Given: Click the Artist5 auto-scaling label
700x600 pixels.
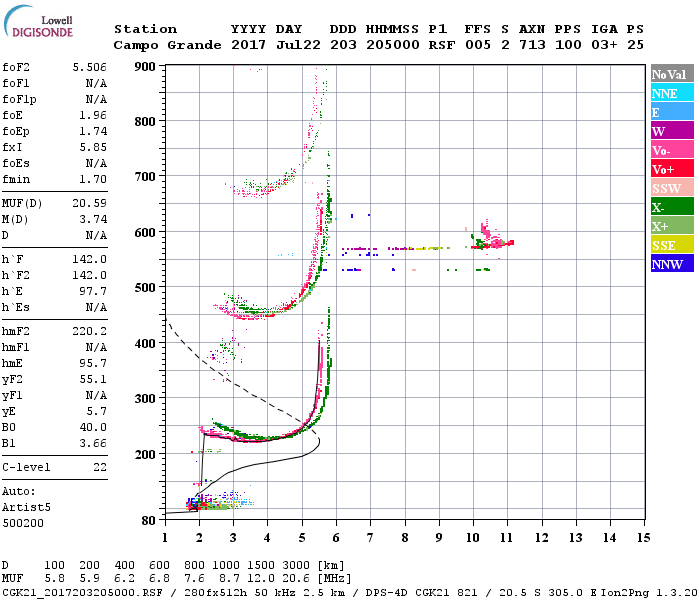Looking at the screenshot, I should (26, 508).
